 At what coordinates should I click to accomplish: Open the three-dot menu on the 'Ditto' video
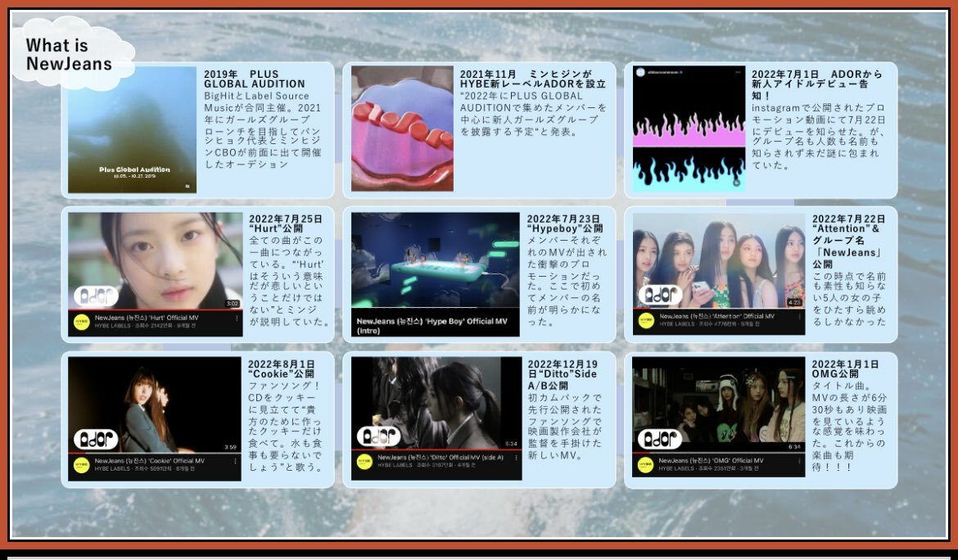coord(517,458)
